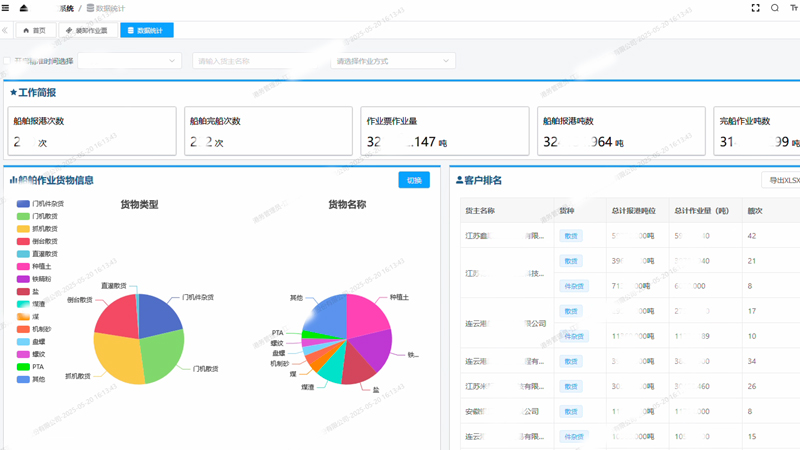Viewport: 800px width, 450px height.
Task: Click the 散货 tag in the 34 艘次 row
Action: [x=571, y=361]
